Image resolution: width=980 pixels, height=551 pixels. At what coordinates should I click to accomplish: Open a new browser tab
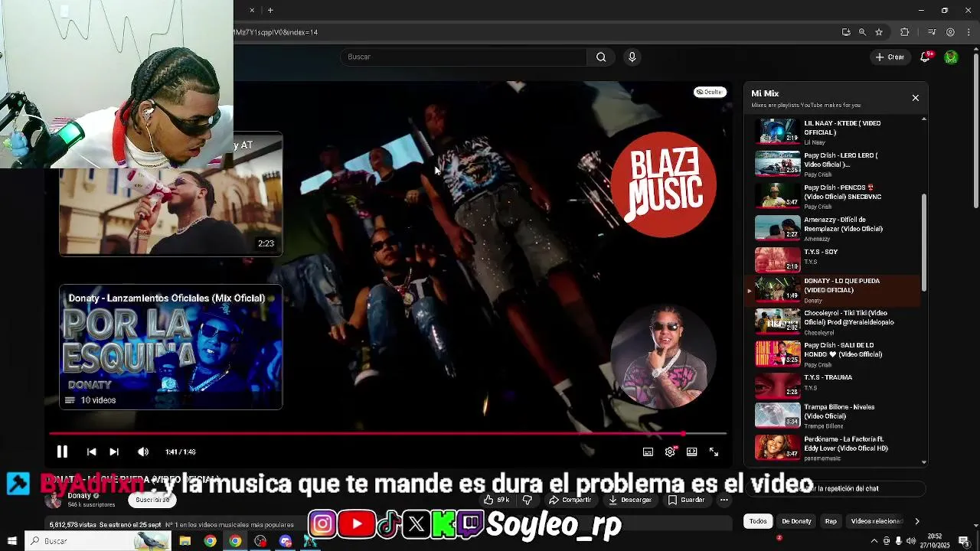[x=270, y=10]
